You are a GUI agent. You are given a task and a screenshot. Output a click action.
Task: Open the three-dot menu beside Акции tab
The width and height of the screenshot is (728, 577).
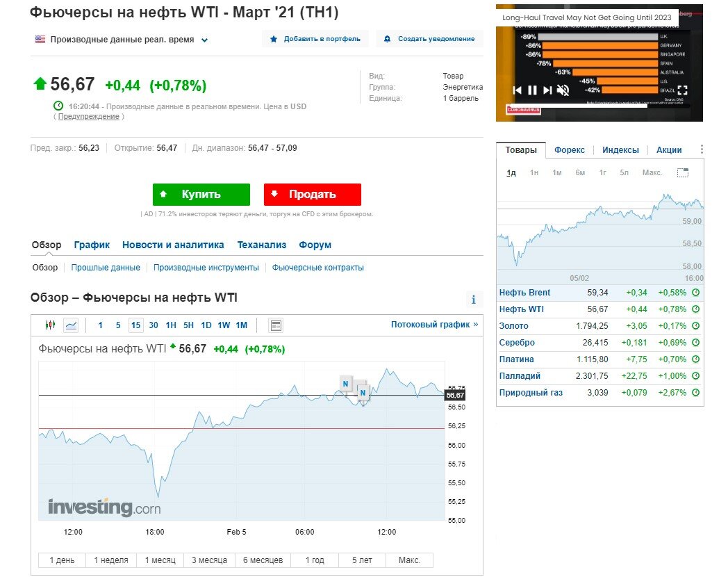[x=702, y=149]
